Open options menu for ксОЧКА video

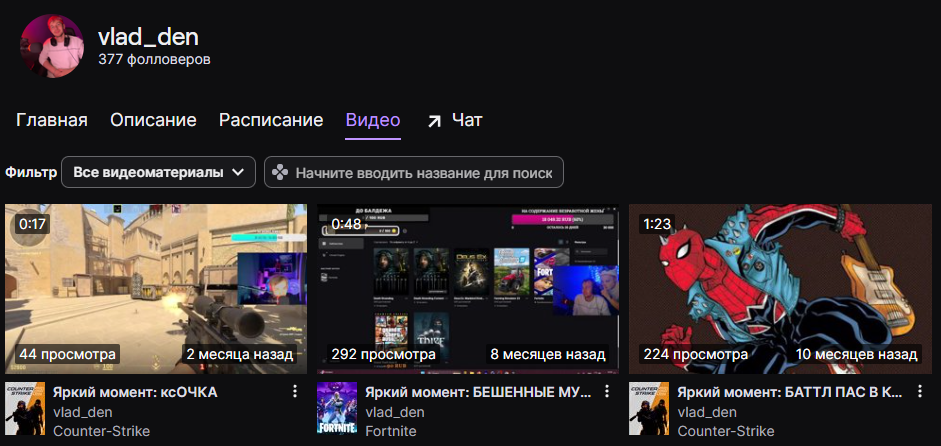pyautogui.click(x=295, y=392)
